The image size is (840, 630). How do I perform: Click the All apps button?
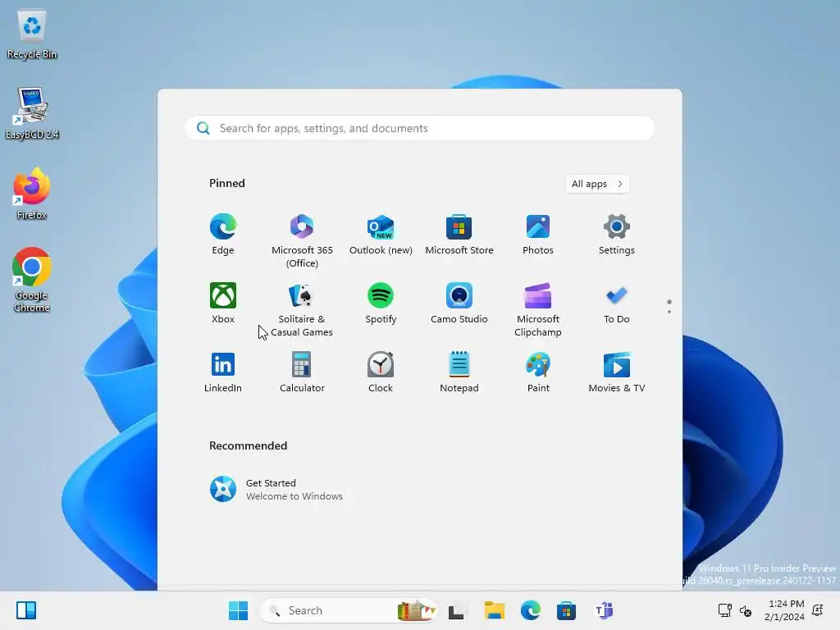pos(597,184)
